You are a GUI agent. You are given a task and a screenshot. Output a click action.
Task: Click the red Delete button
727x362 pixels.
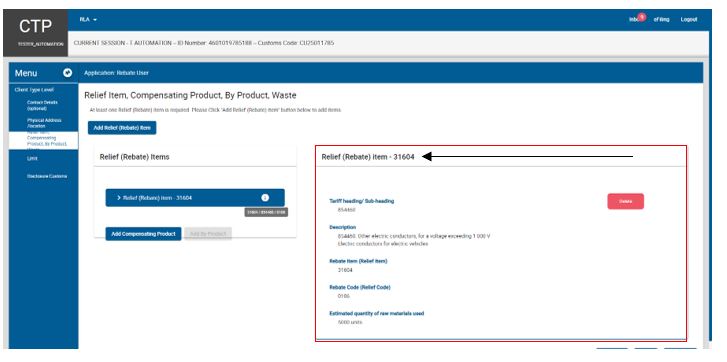click(625, 202)
